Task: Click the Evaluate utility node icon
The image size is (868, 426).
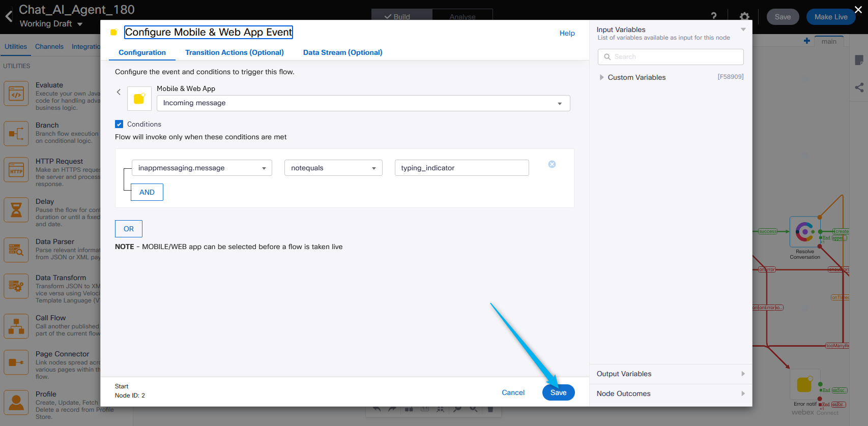Action: pos(16,94)
